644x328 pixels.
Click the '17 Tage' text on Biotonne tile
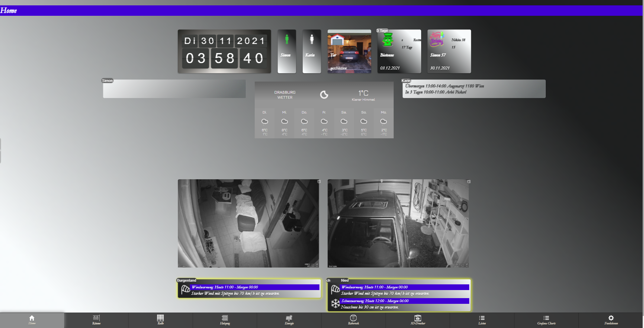pos(407,47)
